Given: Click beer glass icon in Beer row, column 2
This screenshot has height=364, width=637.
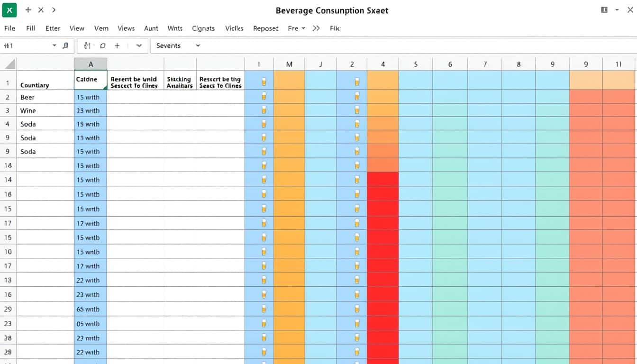Looking at the screenshot, I should coord(357,97).
